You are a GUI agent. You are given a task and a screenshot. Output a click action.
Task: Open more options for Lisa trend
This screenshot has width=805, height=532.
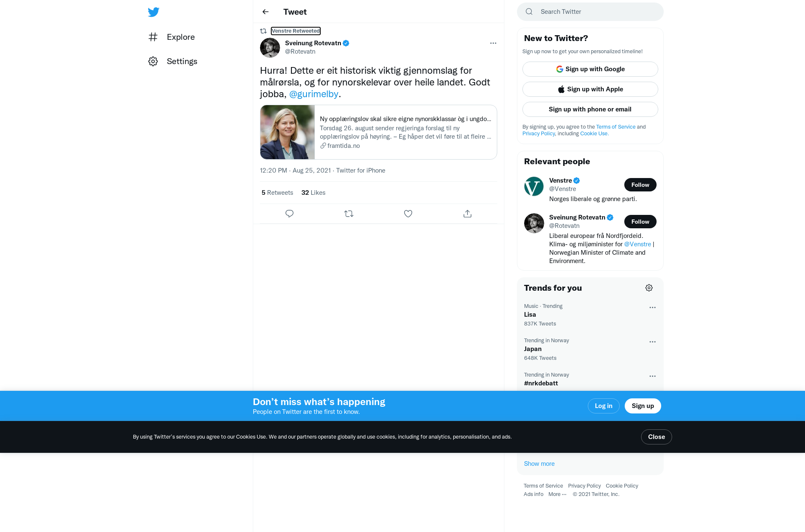coord(652,307)
